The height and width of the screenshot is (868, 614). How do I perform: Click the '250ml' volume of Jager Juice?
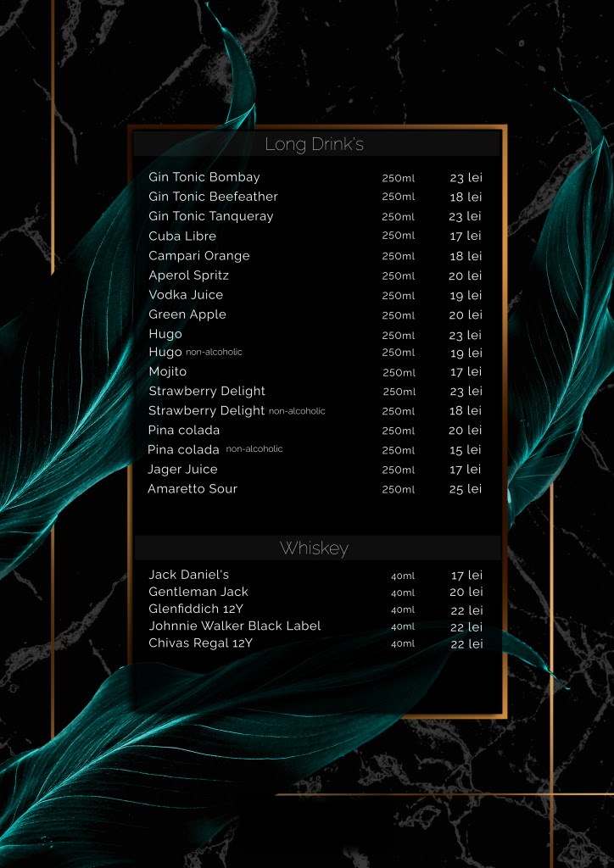click(398, 470)
